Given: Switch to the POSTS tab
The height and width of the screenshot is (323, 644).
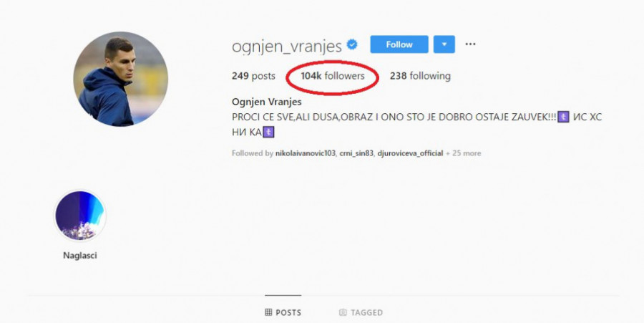Looking at the screenshot, I should coord(283,312).
